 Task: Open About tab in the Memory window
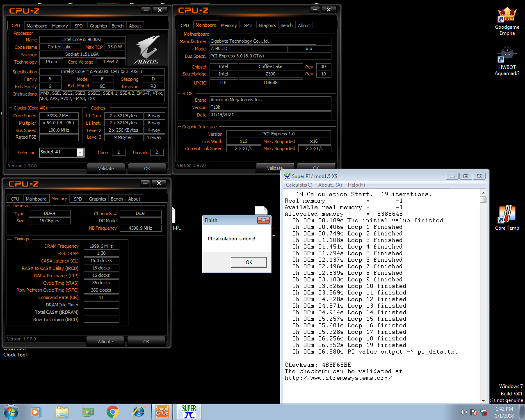[134, 199]
